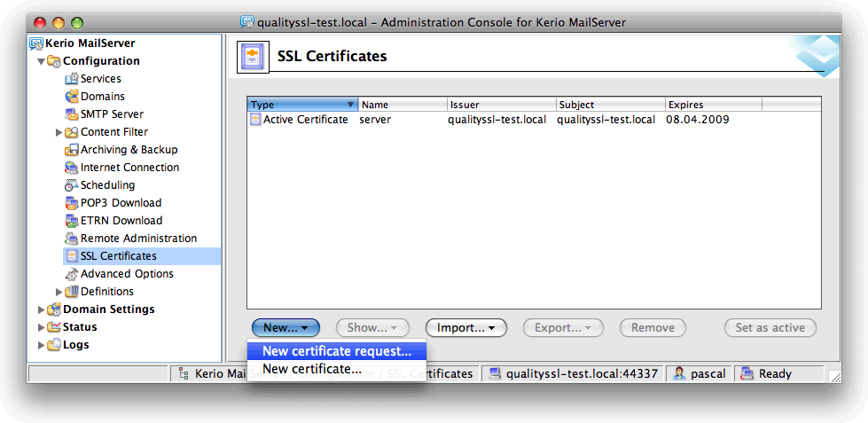Select SMTP Server in the tree

113,114
